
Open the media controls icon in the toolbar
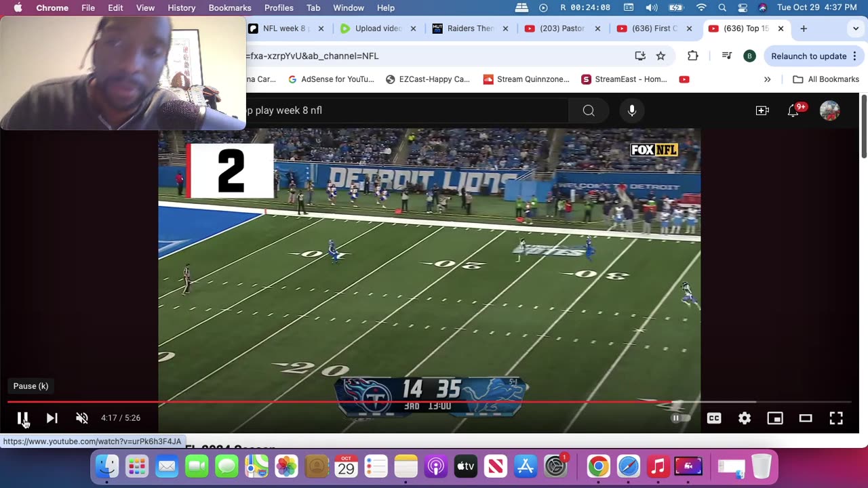point(727,56)
